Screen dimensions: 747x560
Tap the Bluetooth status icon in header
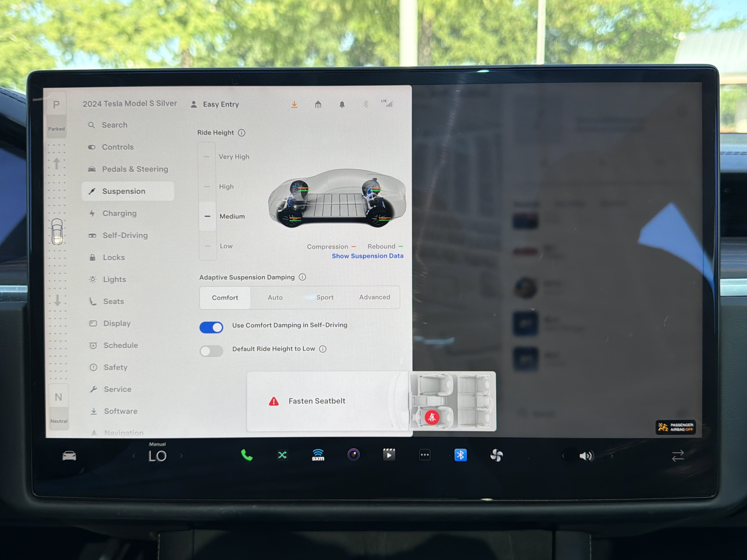pyautogui.click(x=366, y=104)
